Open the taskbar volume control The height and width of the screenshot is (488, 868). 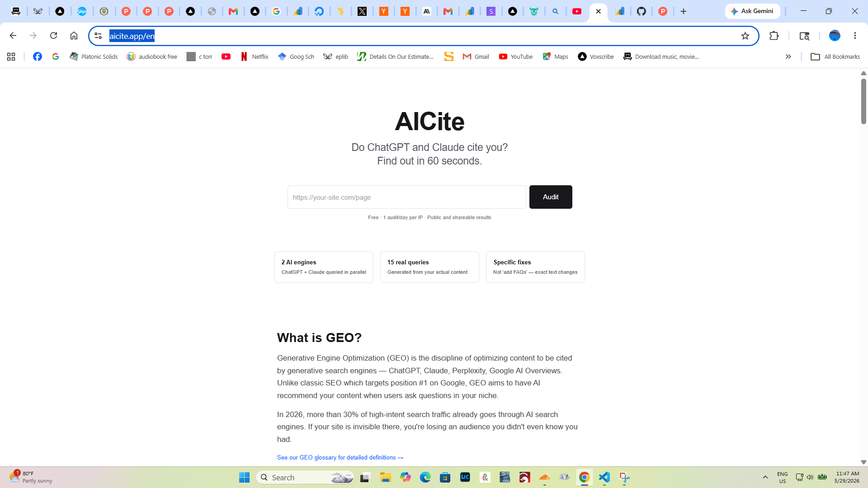click(810, 477)
